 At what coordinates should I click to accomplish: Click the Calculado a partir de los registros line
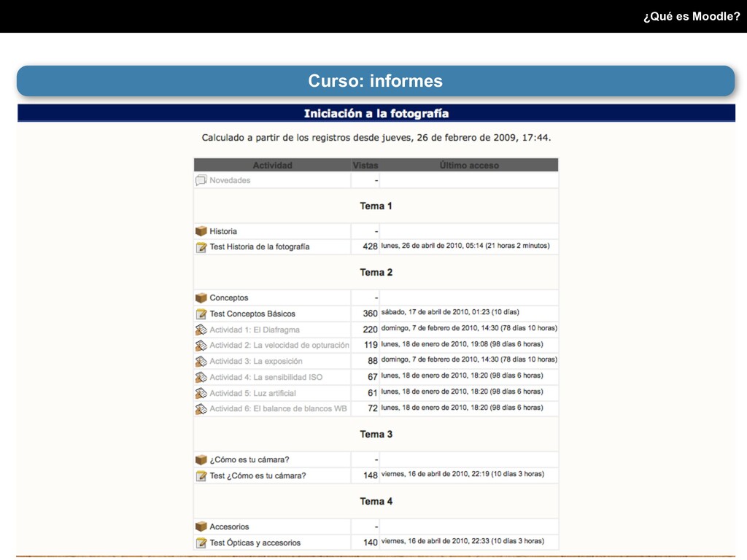point(376,138)
